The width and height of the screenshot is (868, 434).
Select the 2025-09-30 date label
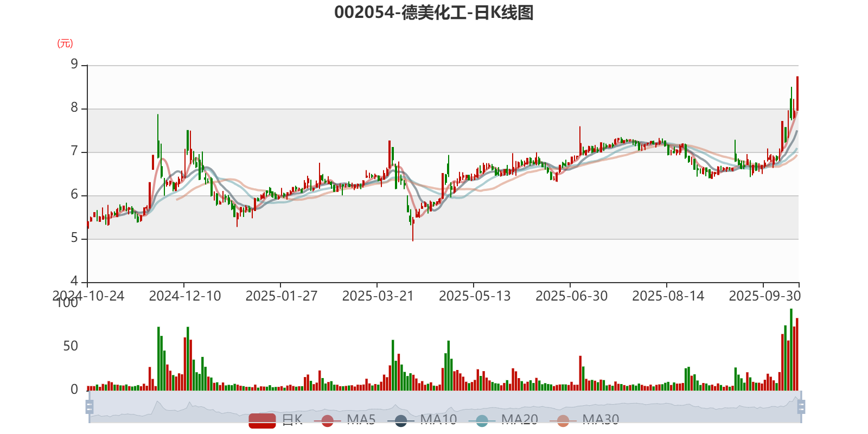(764, 296)
